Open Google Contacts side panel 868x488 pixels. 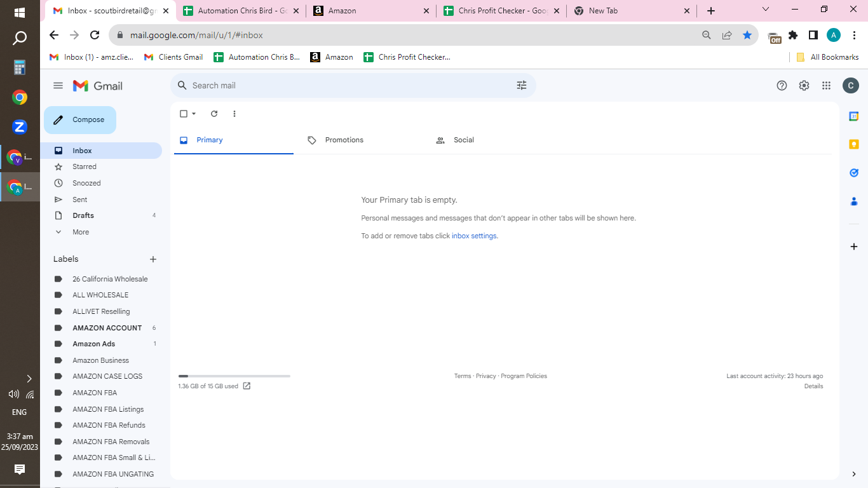click(854, 201)
